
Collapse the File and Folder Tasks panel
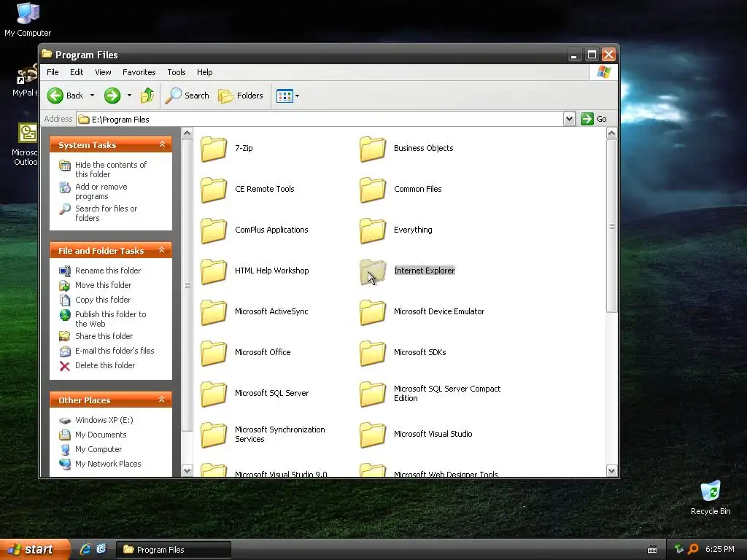point(162,250)
